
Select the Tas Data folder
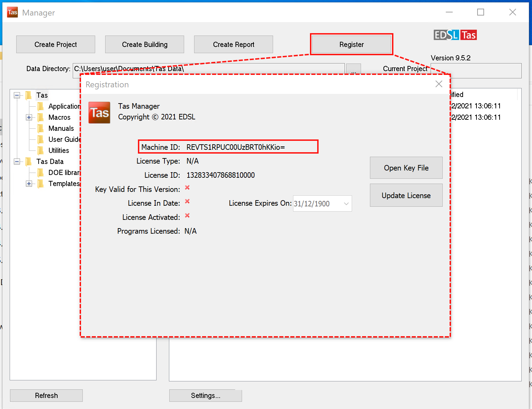(x=50, y=162)
